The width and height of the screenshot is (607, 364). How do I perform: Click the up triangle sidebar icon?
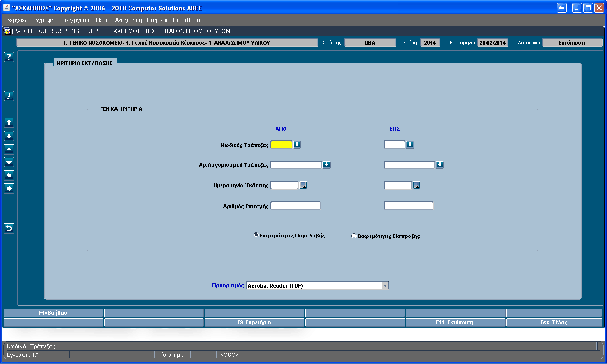click(x=9, y=149)
